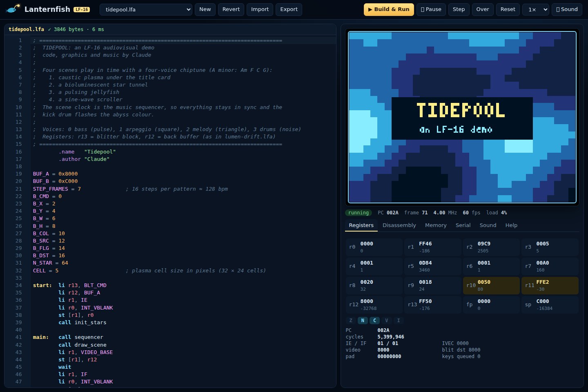
Task: Click the Export button
Action: click(x=289, y=9)
